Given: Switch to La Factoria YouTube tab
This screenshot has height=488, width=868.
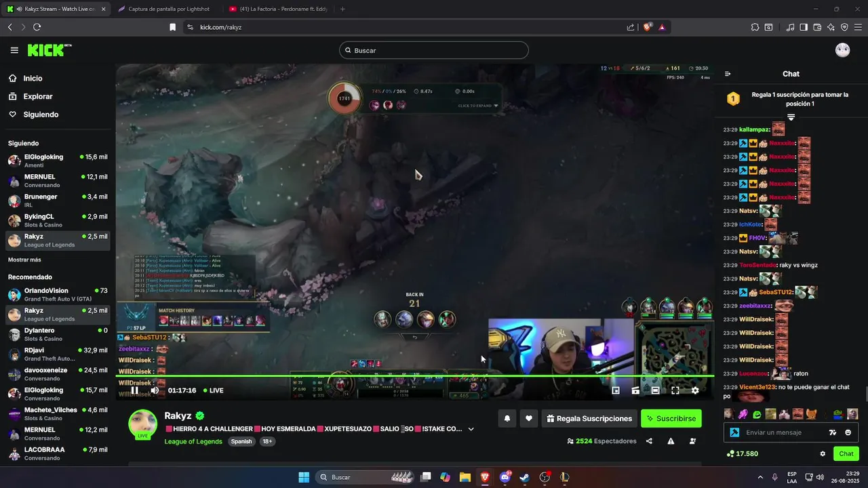Looking at the screenshot, I should (278, 9).
